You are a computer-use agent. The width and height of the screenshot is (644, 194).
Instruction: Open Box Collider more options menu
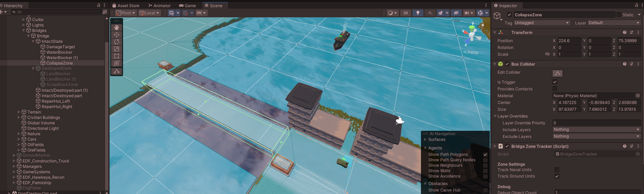tap(638, 64)
